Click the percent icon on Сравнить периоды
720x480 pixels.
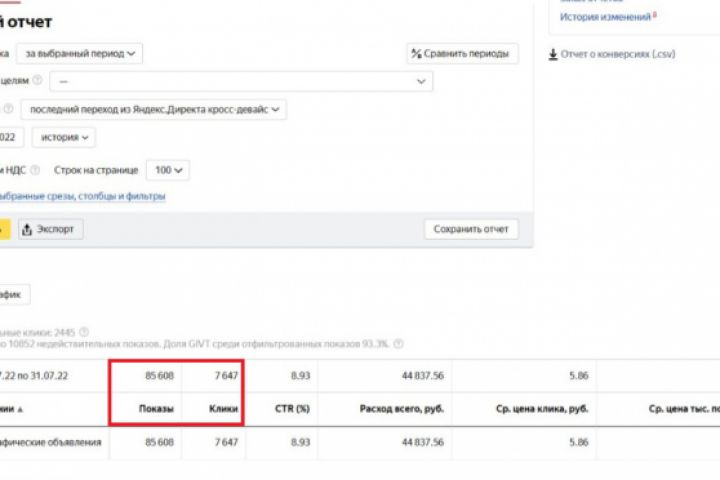click(415, 53)
